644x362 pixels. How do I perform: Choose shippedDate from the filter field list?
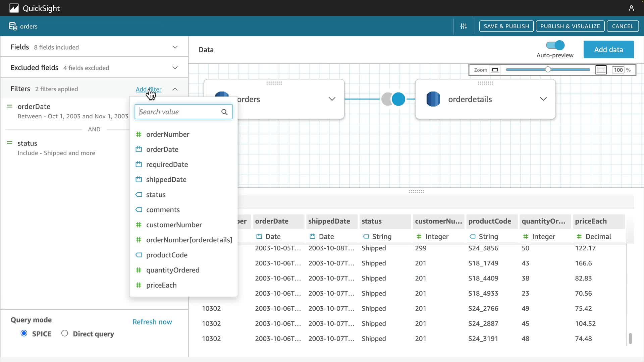pos(166,180)
